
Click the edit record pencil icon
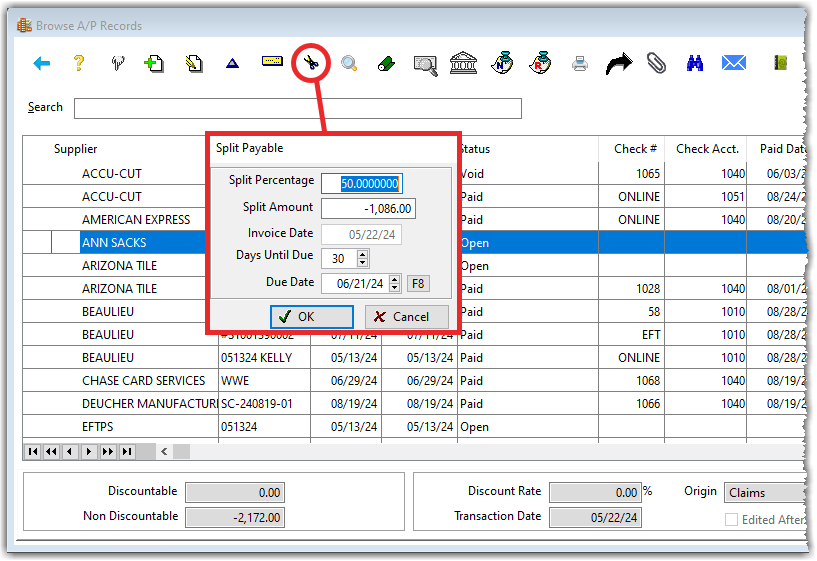click(x=194, y=64)
